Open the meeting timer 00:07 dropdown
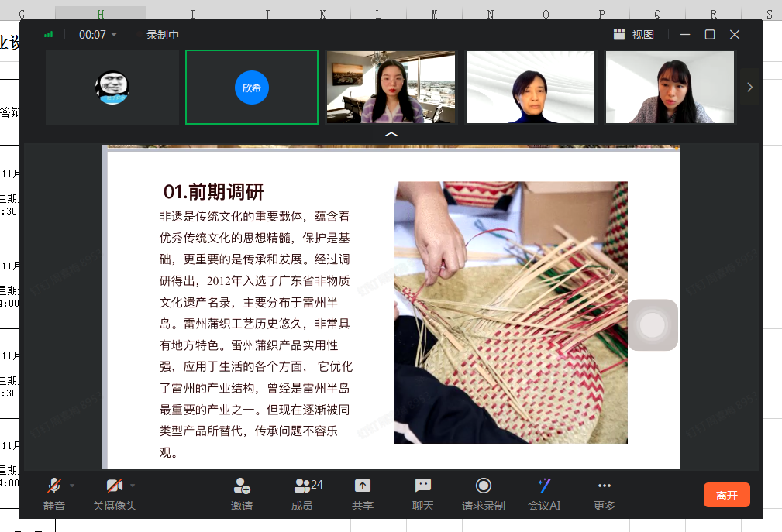Screen dimensions: 782x532 pos(114,35)
